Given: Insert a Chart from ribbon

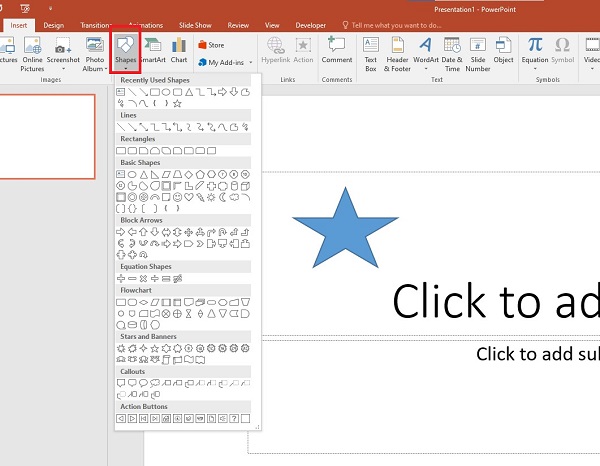Looking at the screenshot, I should [x=179, y=51].
